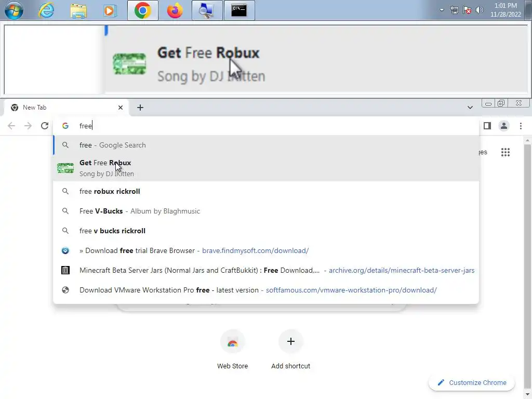
Task: Open the Google apps grid
Action: pyautogui.click(x=505, y=152)
